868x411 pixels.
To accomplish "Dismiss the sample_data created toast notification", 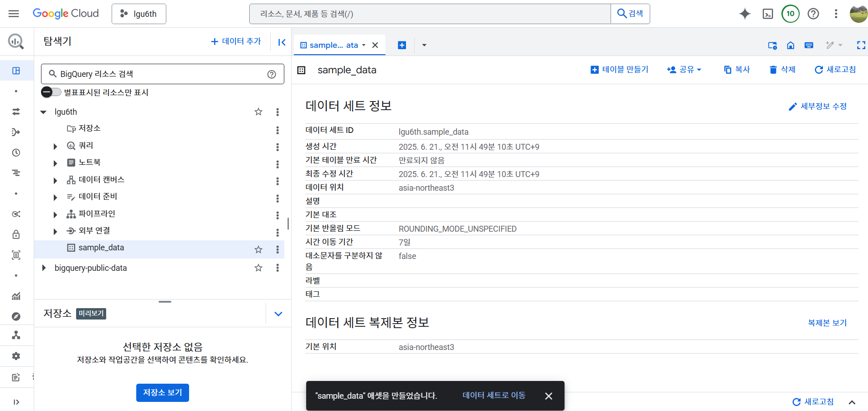I will pos(549,396).
